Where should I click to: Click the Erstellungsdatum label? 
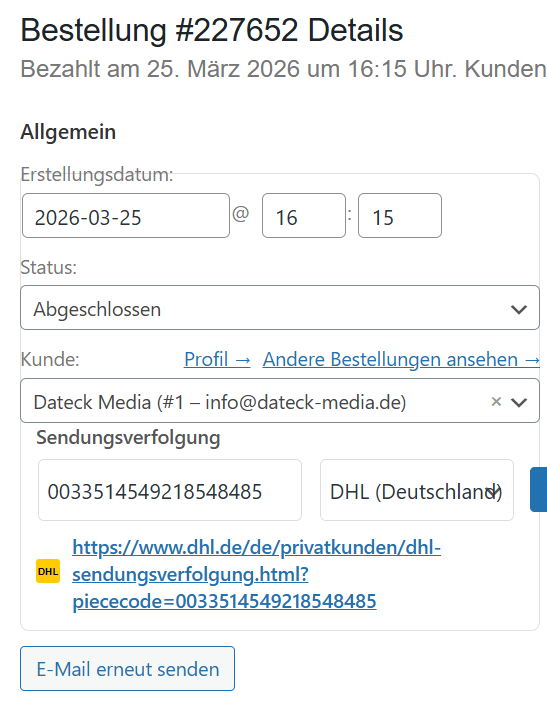97,174
